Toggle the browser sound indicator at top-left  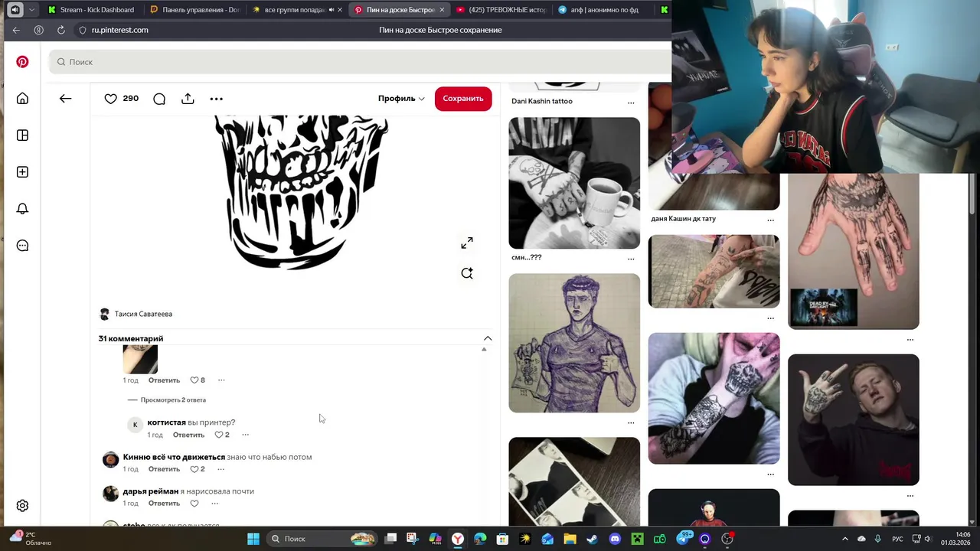pos(15,10)
